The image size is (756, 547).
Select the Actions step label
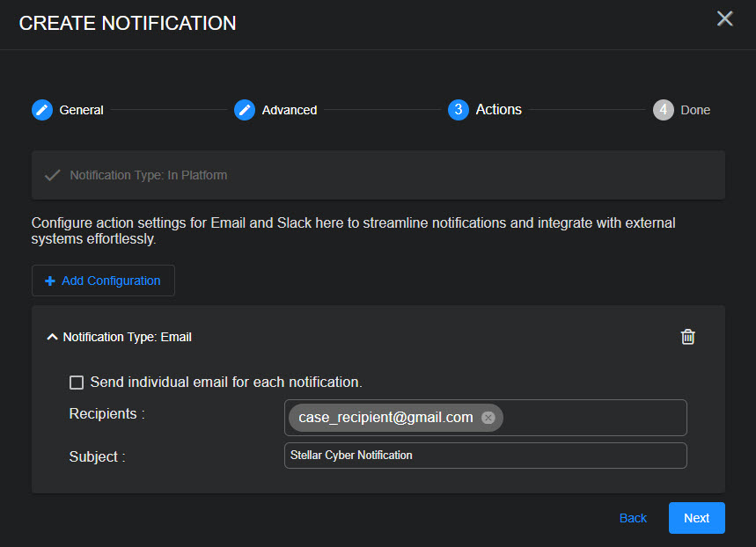tap(498, 110)
